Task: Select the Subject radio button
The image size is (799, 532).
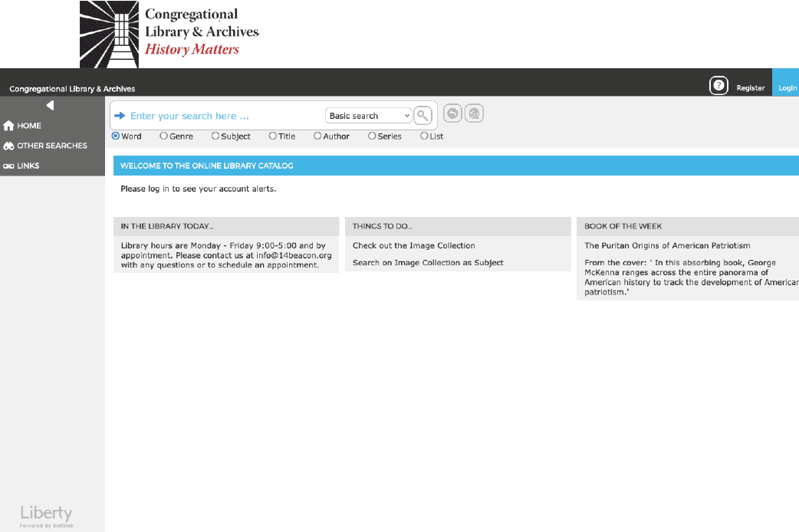Action: (215, 136)
